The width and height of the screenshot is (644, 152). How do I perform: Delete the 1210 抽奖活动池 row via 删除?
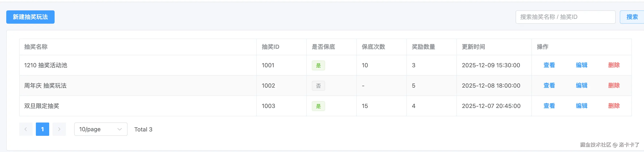614,65
